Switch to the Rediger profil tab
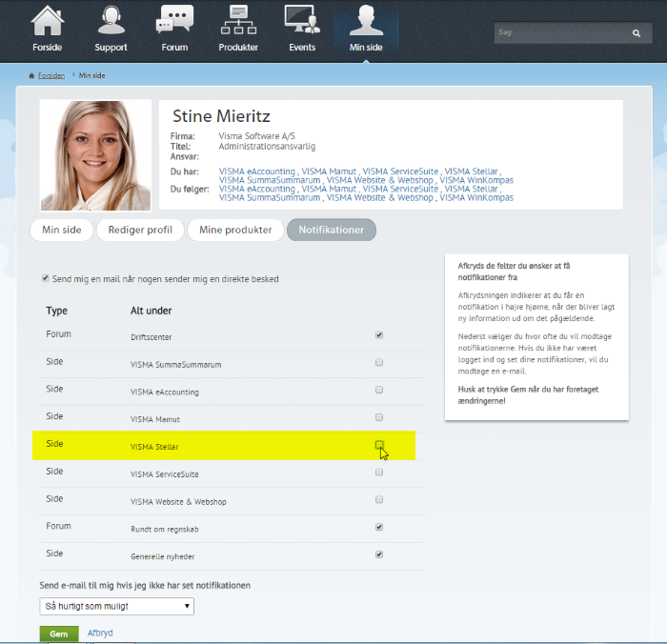The width and height of the screenshot is (667, 644). [140, 231]
